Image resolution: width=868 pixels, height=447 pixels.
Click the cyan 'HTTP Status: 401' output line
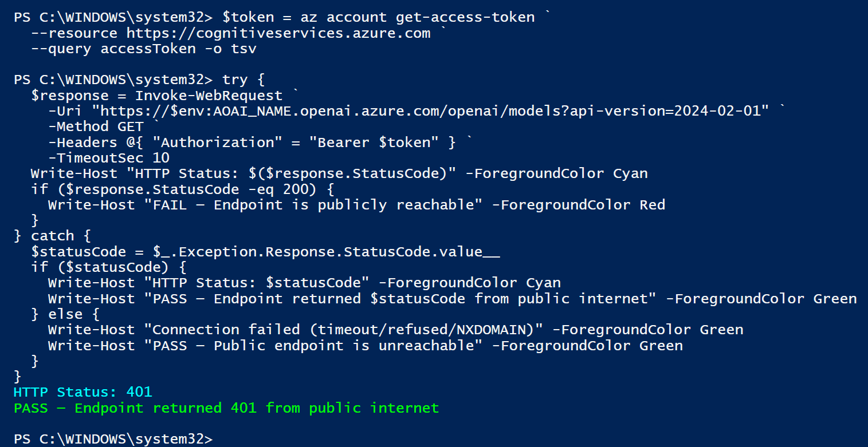pyautogui.click(x=83, y=392)
